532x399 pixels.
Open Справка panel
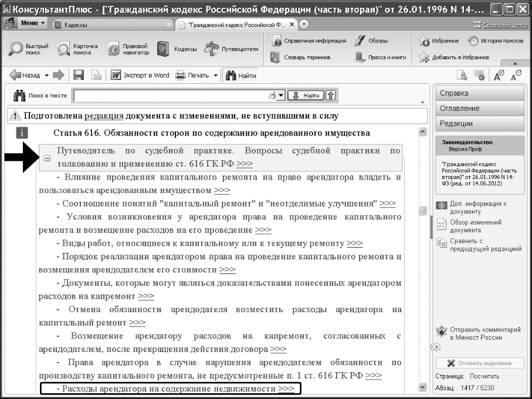pos(480,93)
